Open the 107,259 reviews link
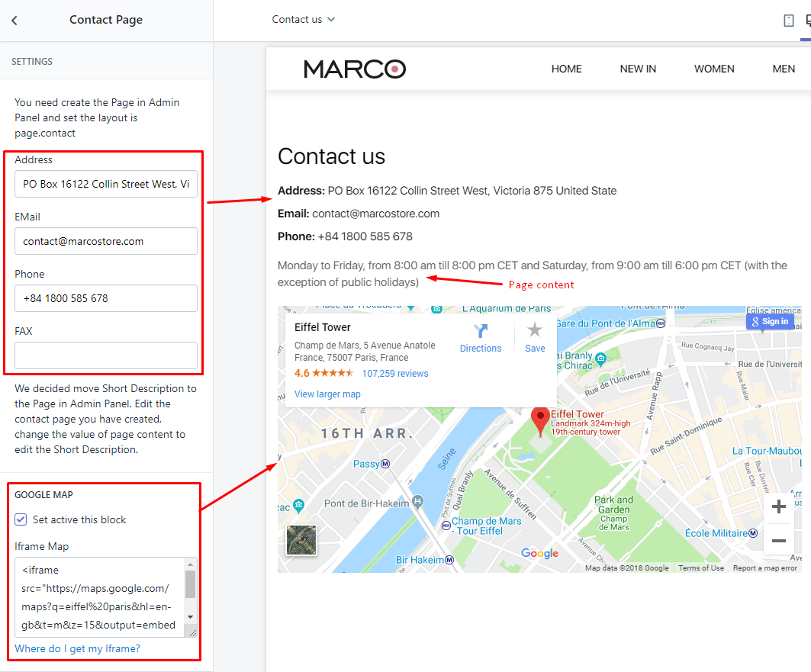The height and width of the screenshot is (672, 811). (x=394, y=374)
